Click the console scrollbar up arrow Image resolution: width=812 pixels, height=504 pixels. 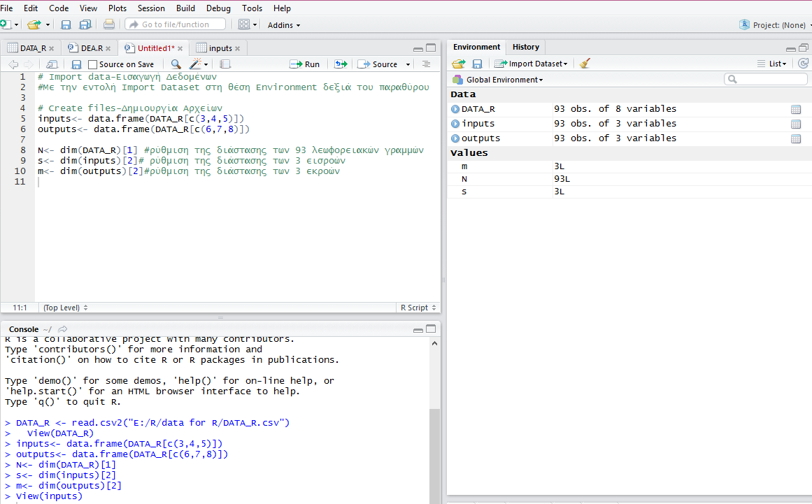(434, 343)
